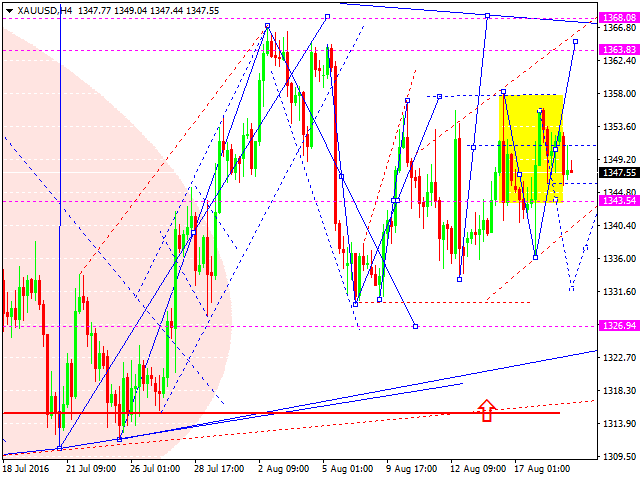
Task: Click the 18 Jul 2016 date label
Action: [x=26, y=469]
